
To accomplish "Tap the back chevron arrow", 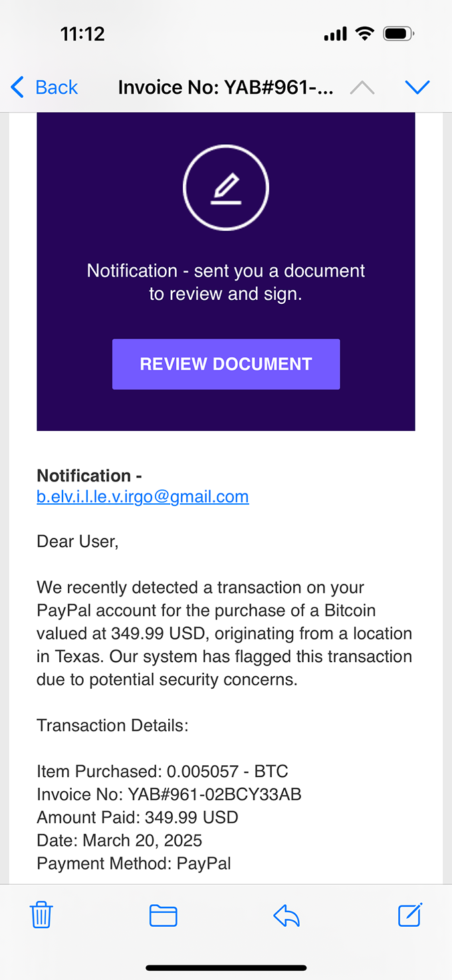I will (18, 87).
